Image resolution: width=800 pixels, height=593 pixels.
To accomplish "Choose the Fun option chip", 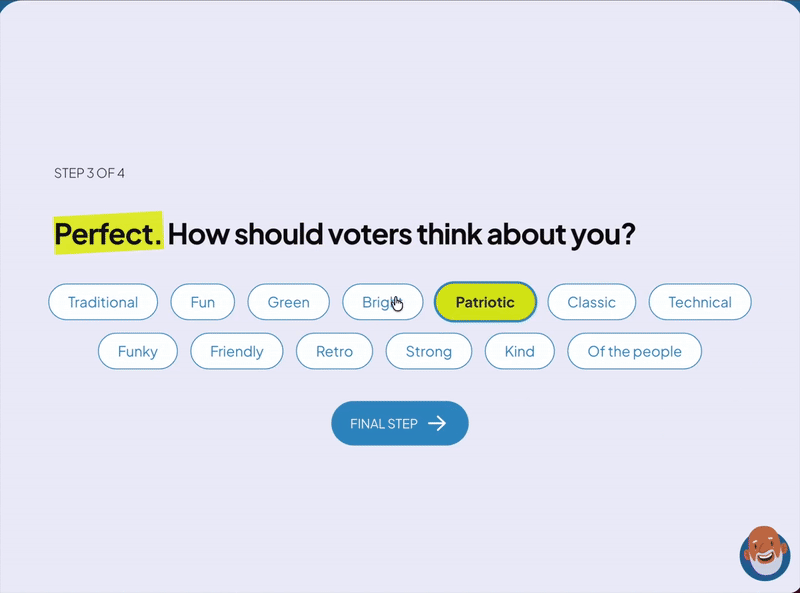I will click(x=202, y=302).
